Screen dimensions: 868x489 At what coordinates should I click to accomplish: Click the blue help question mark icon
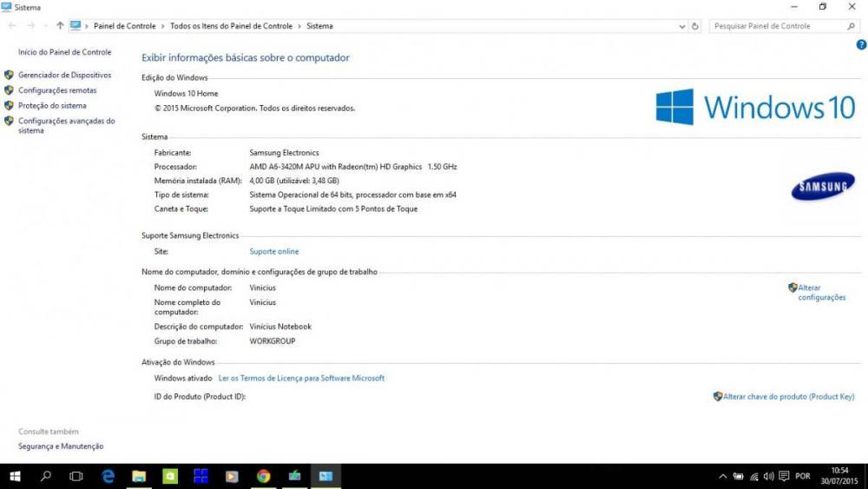pos(861,44)
